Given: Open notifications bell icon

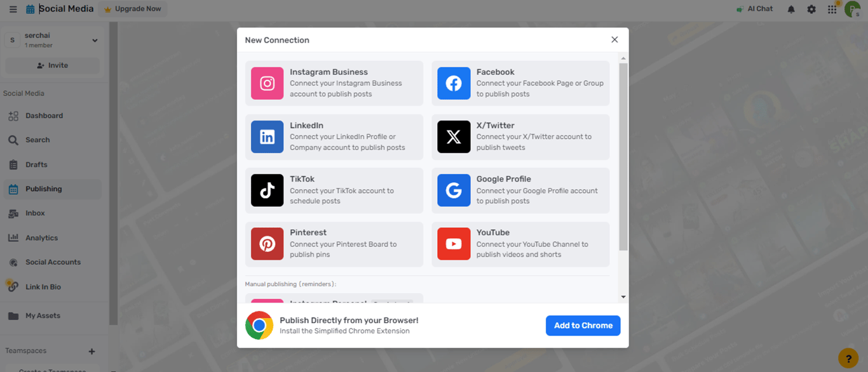Looking at the screenshot, I should tap(791, 10).
